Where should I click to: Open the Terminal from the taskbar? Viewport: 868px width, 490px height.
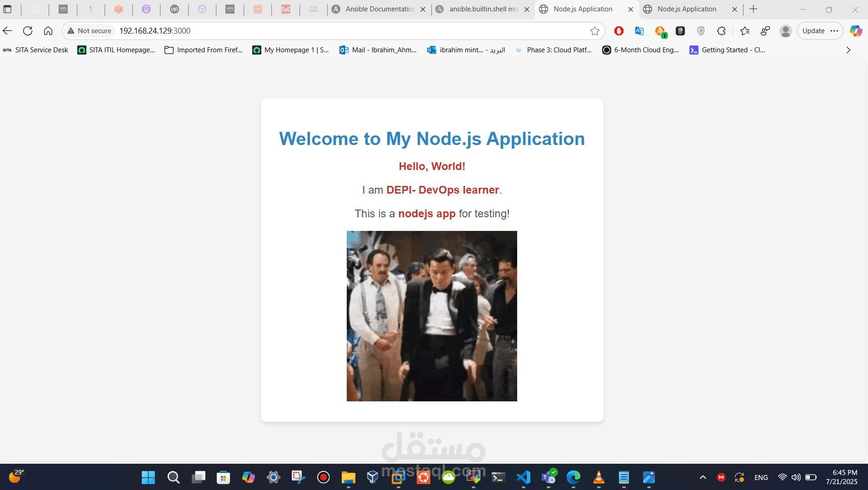click(x=499, y=477)
